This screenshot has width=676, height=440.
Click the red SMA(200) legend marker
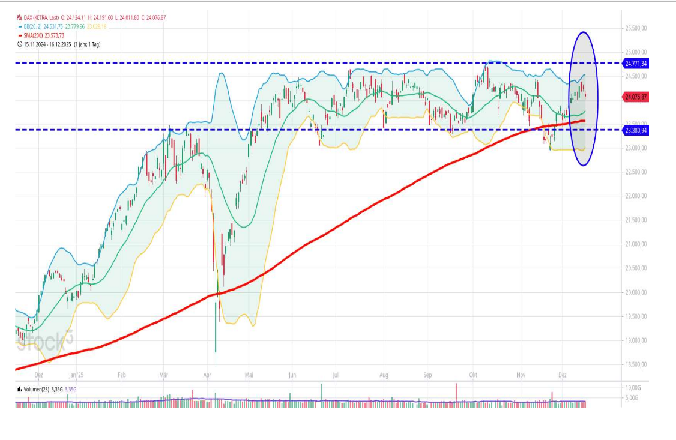20,36
